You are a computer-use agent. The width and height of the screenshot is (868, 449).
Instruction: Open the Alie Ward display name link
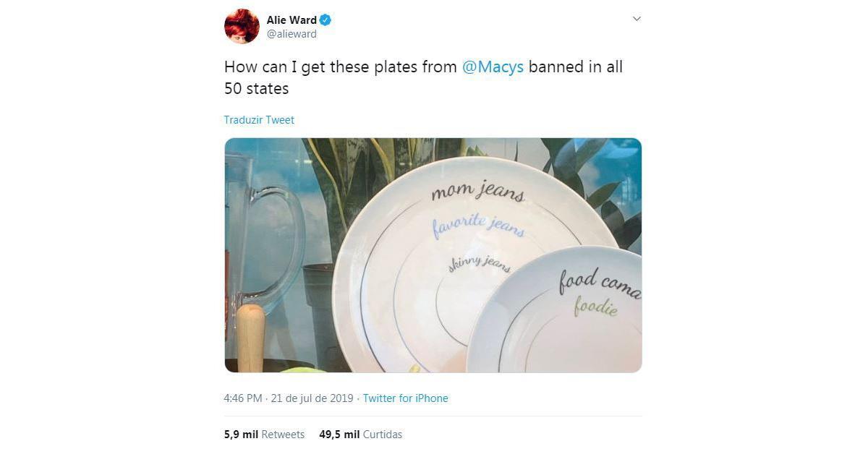(x=292, y=20)
